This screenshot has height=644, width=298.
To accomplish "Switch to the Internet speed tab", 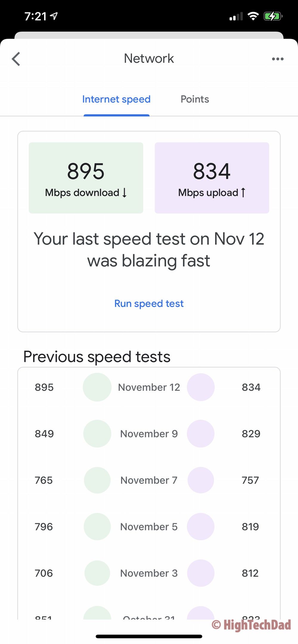I will pos(116,99).
